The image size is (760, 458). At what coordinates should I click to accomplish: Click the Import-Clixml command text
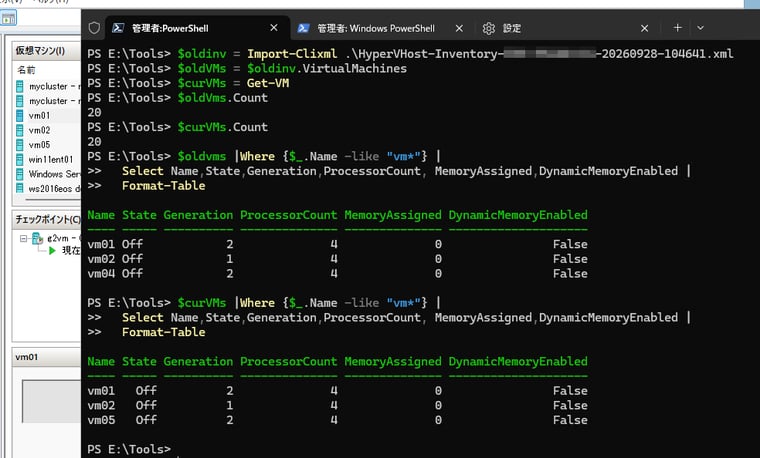(292, 54)
